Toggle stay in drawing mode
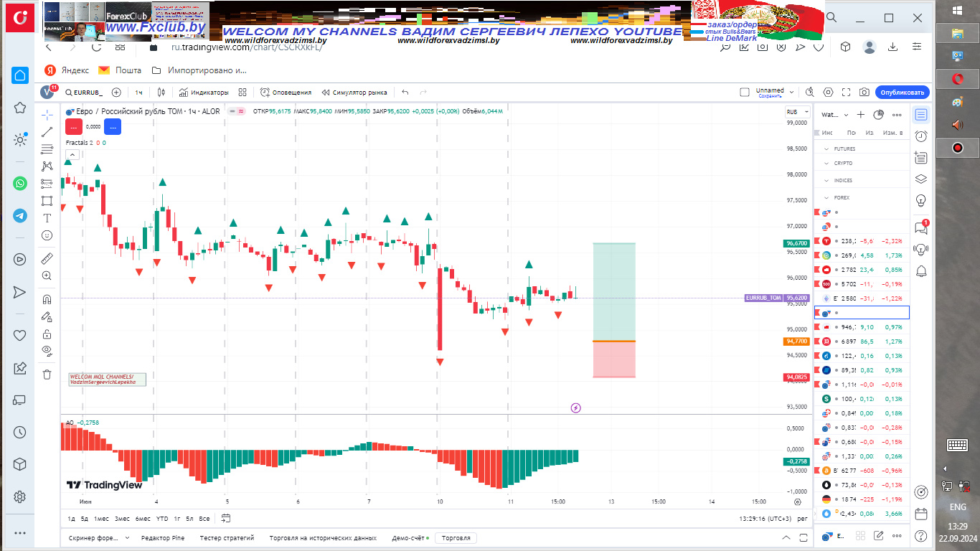Screen dimensions: 980x551 tap(47, 316)
